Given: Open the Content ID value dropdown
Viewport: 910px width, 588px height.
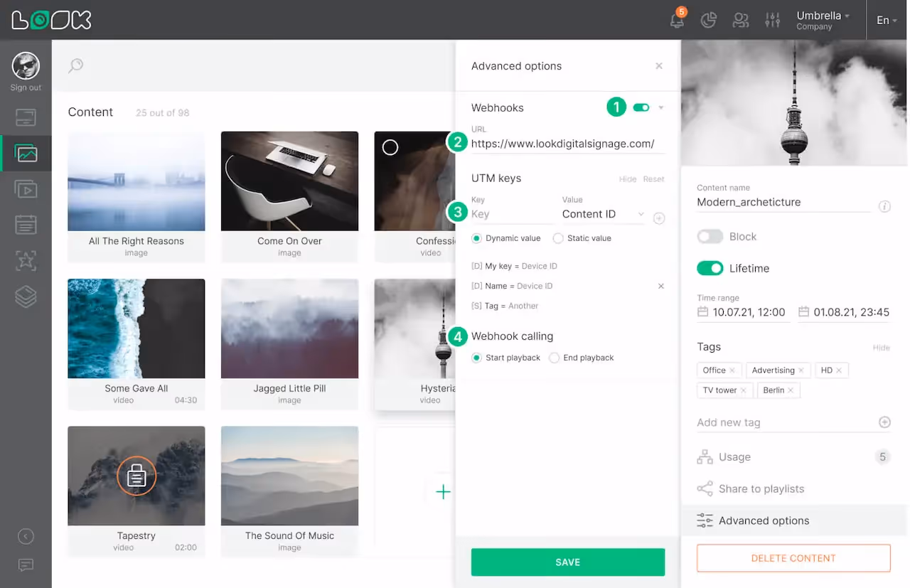Looking at the screenshot, I should [640, 214].
